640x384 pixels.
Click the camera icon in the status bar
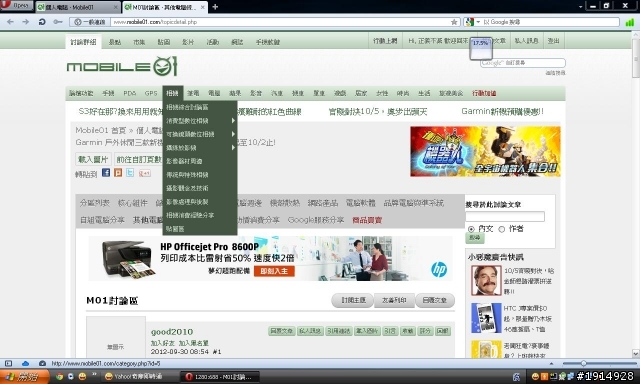pyautogui.click(x=42, y=363)
